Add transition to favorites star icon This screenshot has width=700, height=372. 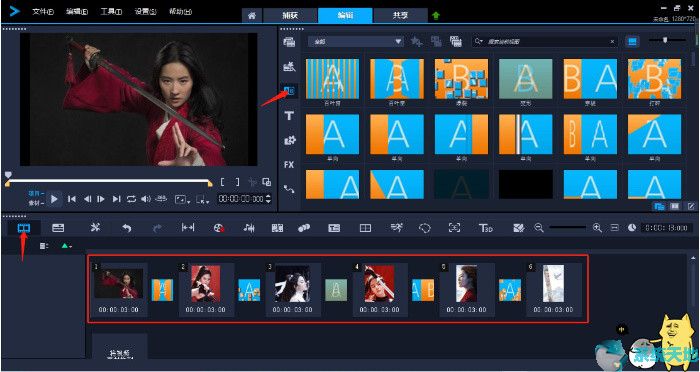click(417, 42)
